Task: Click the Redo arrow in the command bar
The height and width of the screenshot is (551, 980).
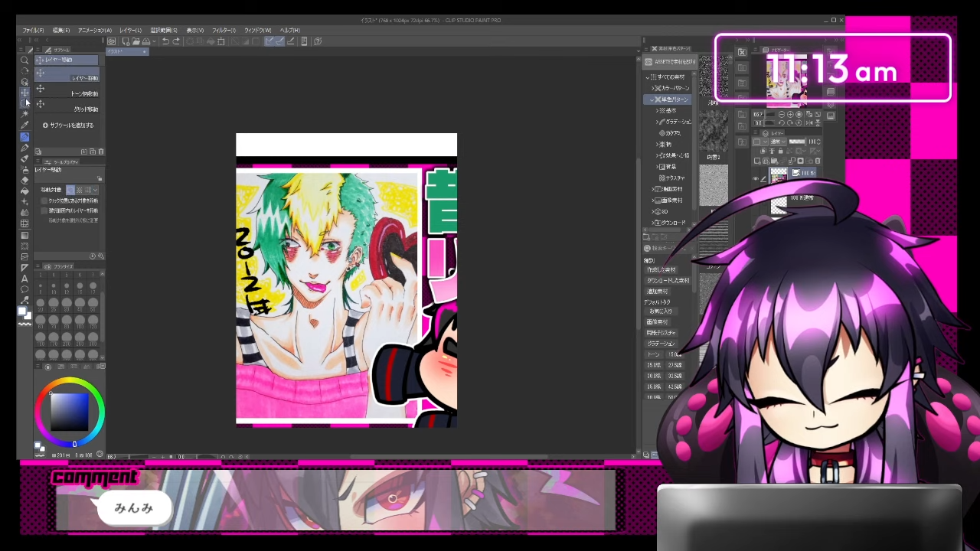Action: [x=176, y=41]
